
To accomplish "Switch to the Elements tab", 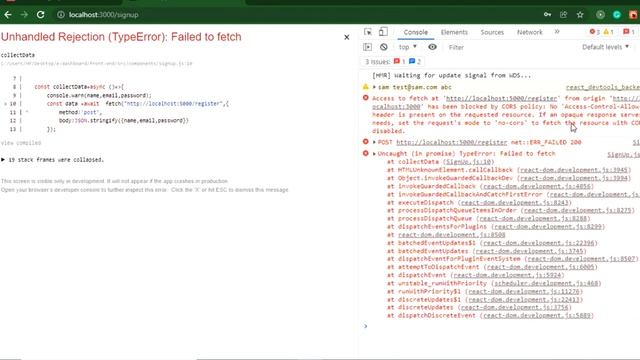I will coord(454,32).
